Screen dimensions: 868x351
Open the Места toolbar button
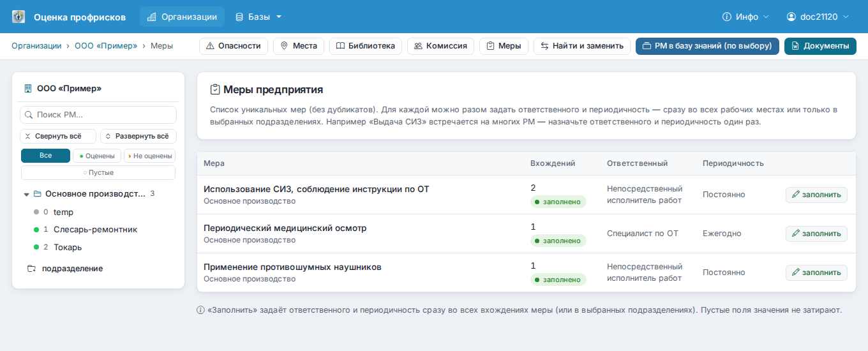299,46
